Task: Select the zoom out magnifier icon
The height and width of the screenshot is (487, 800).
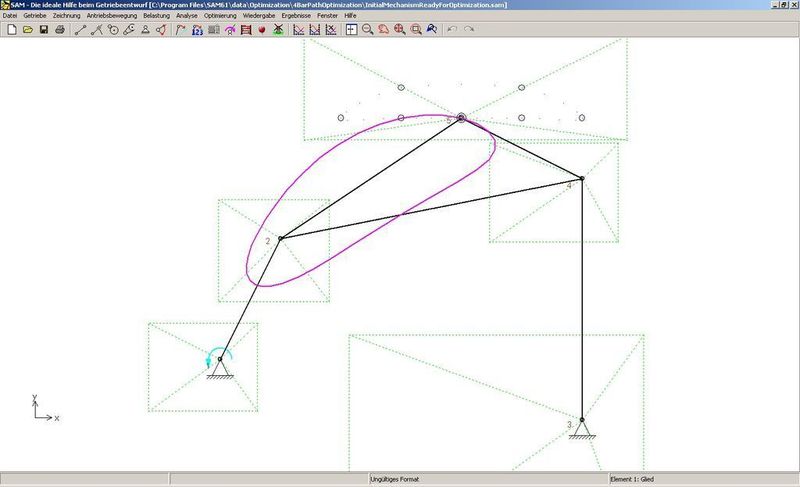Action: click(368, 30)
